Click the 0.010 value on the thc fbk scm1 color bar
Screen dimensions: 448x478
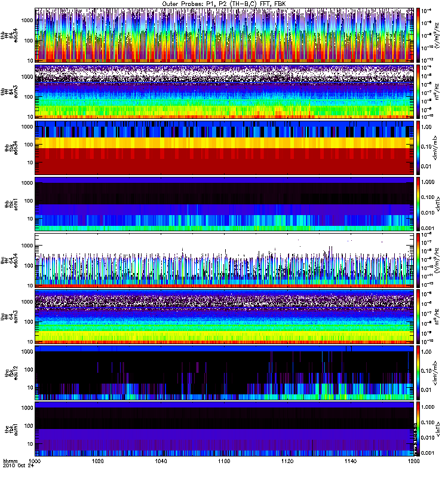[428, 438]
